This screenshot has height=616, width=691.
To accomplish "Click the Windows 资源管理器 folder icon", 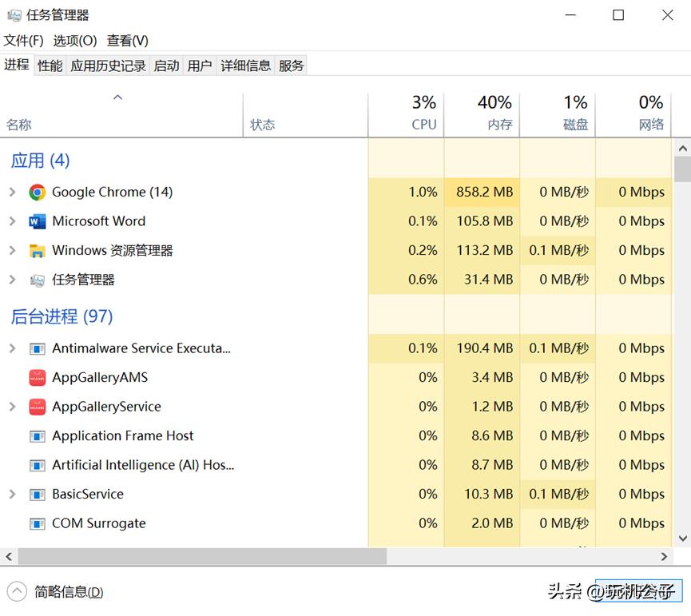I will [38, 251].
